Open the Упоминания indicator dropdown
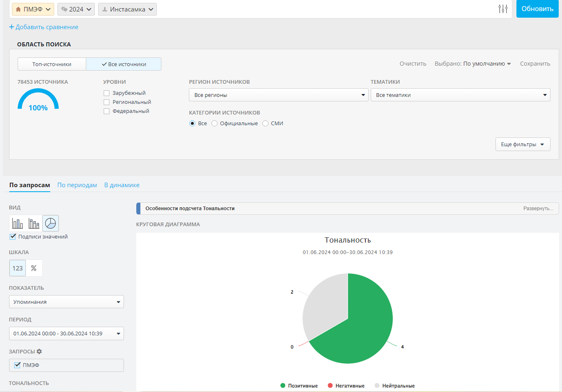The image size is (562, 392). tap(67, 302)
